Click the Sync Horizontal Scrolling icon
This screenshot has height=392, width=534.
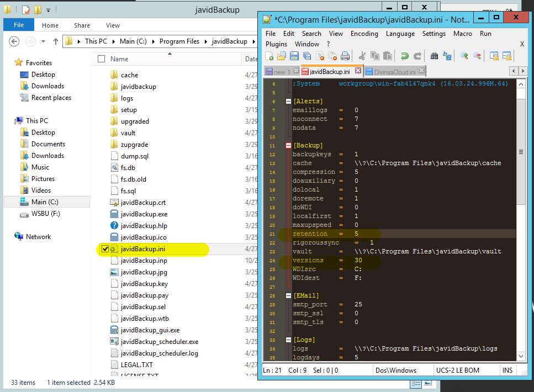(x=507, y=56)
